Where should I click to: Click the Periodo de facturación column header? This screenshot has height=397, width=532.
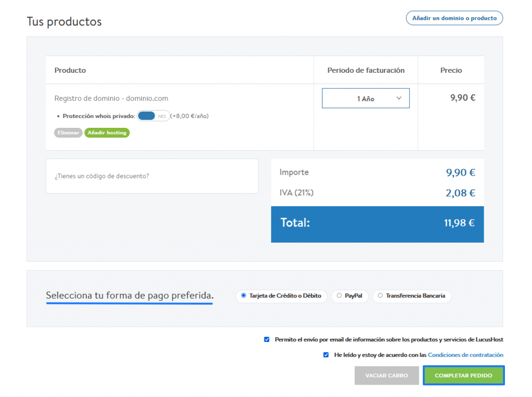(x=366, y=70)
